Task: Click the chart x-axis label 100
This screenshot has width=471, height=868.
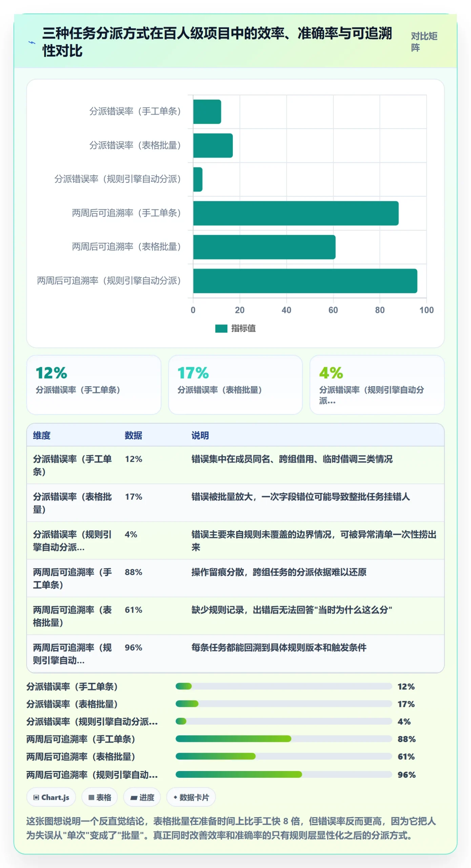Action: [426, 310]
